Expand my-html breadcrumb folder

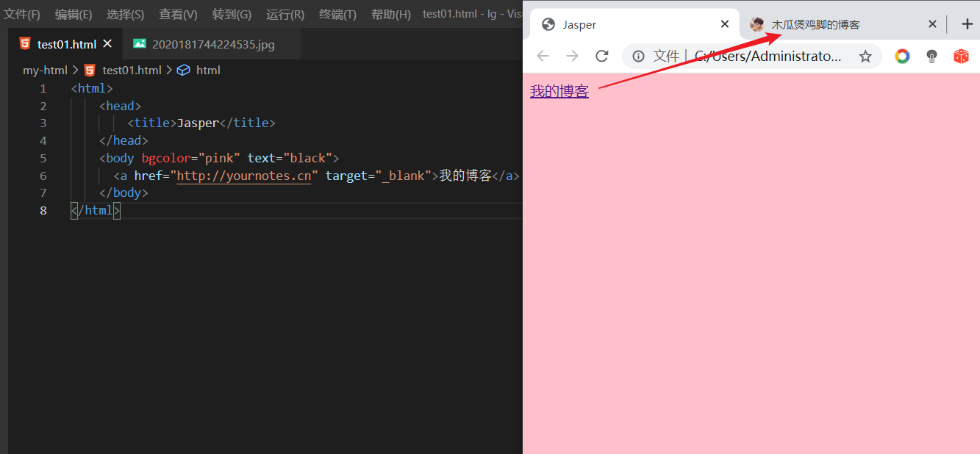45,71
